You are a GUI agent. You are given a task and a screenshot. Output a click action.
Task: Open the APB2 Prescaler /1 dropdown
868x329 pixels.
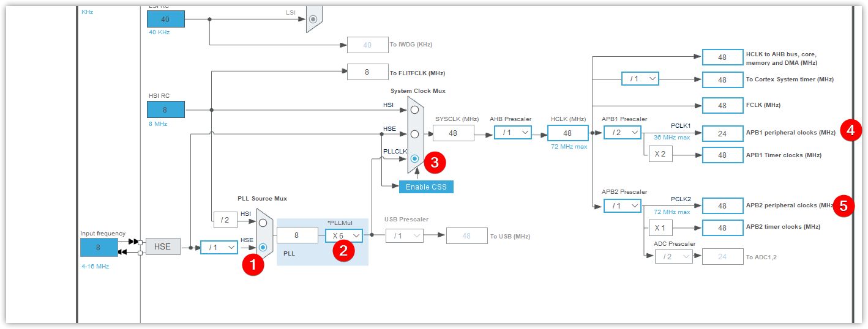point(623,206)
